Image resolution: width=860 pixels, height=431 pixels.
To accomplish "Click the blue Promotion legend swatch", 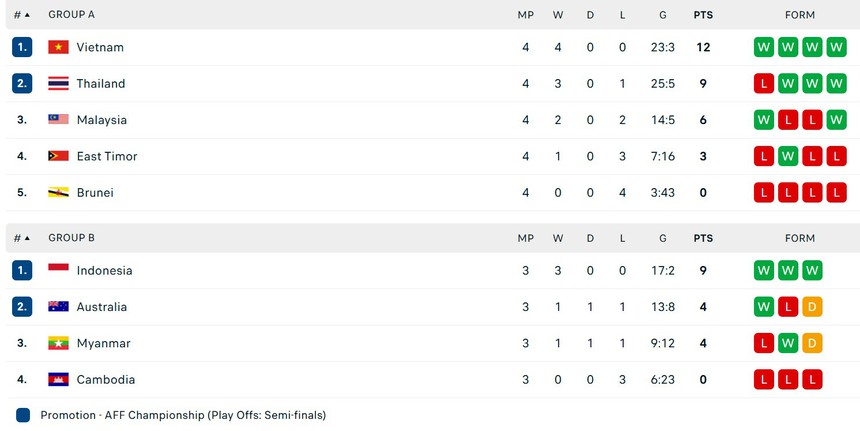I will pos(23,415).
